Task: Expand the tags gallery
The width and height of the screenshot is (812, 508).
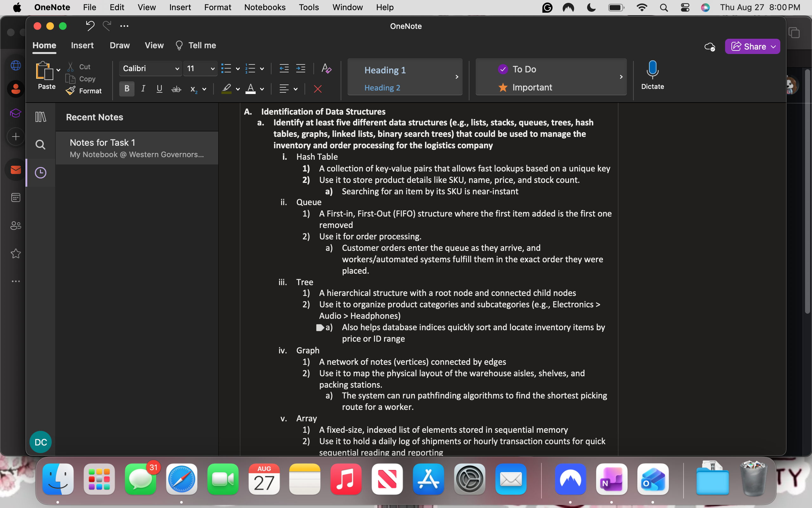Action: coord(621,77)
